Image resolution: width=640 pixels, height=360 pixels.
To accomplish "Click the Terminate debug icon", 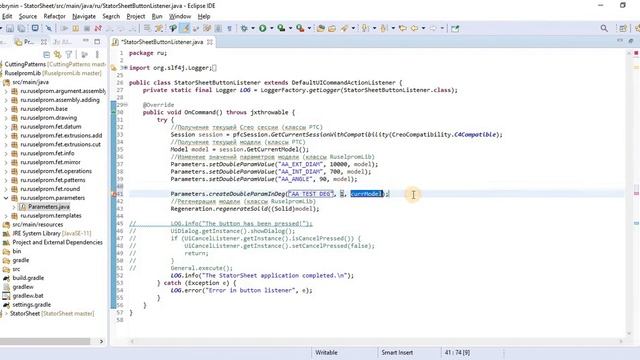I will (x=87, y=28).
